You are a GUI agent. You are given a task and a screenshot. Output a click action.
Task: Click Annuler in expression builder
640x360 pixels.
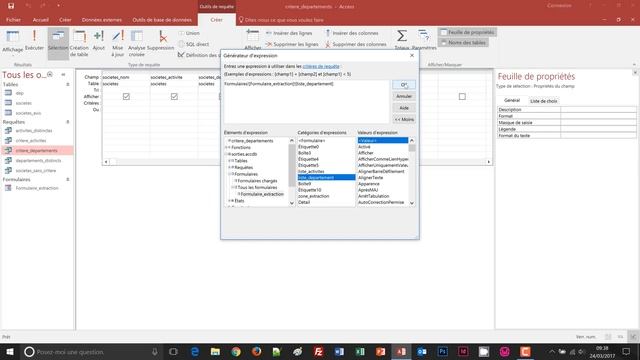pos(404,96)
